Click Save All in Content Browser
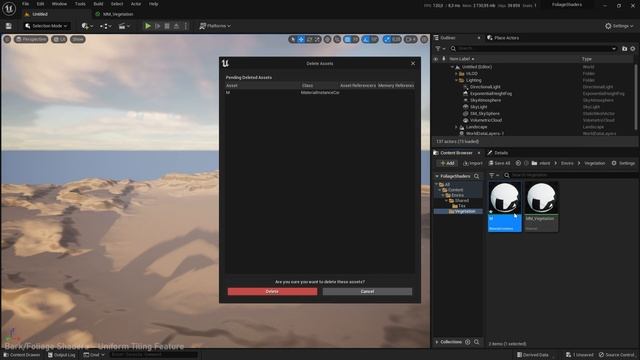 point(499,163)
